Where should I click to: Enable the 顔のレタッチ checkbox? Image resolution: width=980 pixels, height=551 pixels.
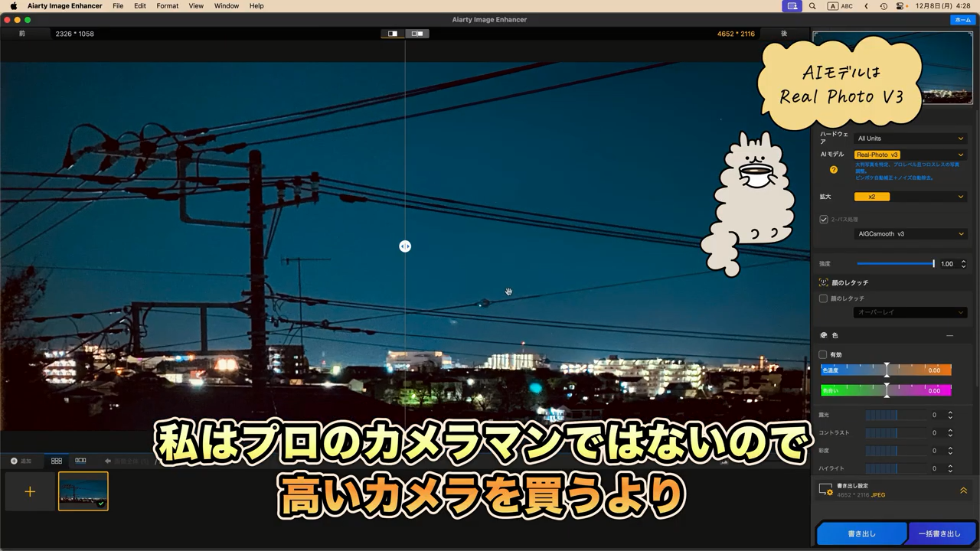coord(824,298)
